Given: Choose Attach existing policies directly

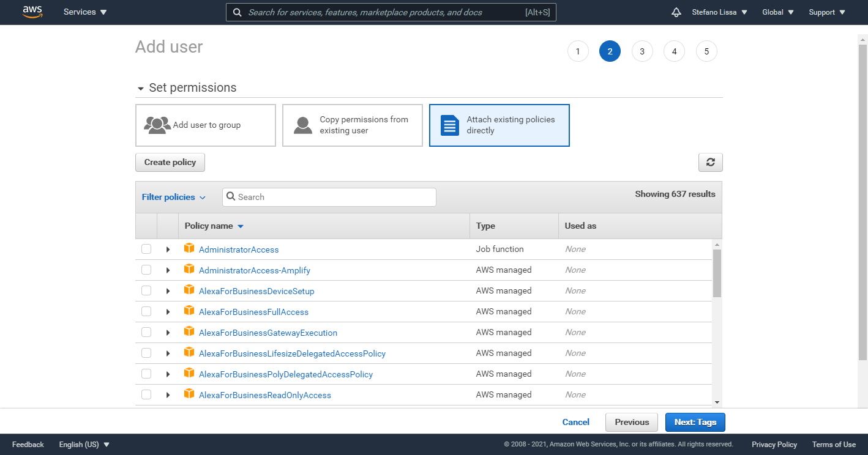Looking at the screenshot, I should point(499,125).
